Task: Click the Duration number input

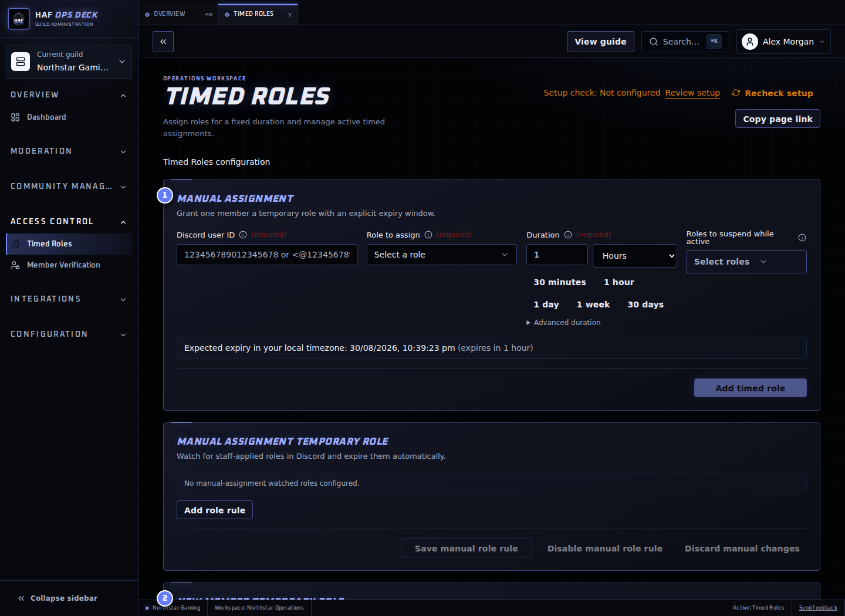Action: coord(557,255)
